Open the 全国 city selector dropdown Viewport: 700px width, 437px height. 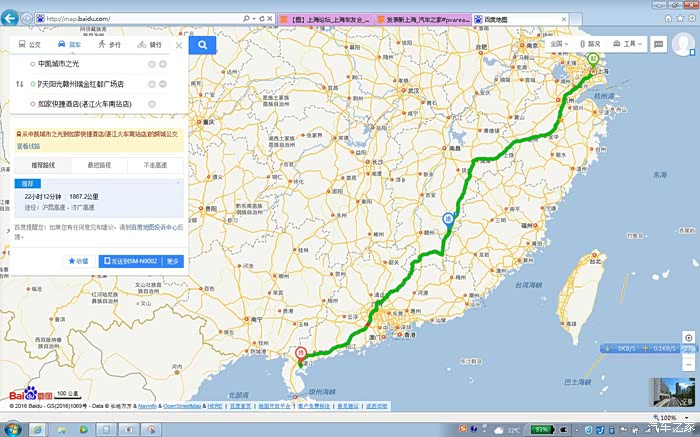point(562,44)
